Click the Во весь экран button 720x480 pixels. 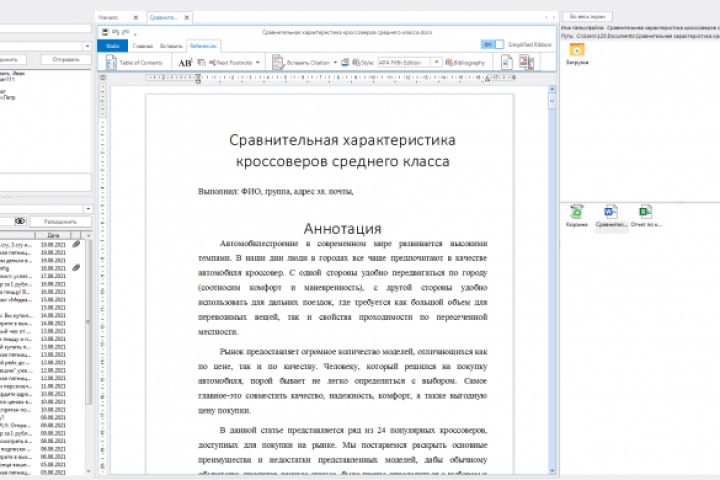588,17
